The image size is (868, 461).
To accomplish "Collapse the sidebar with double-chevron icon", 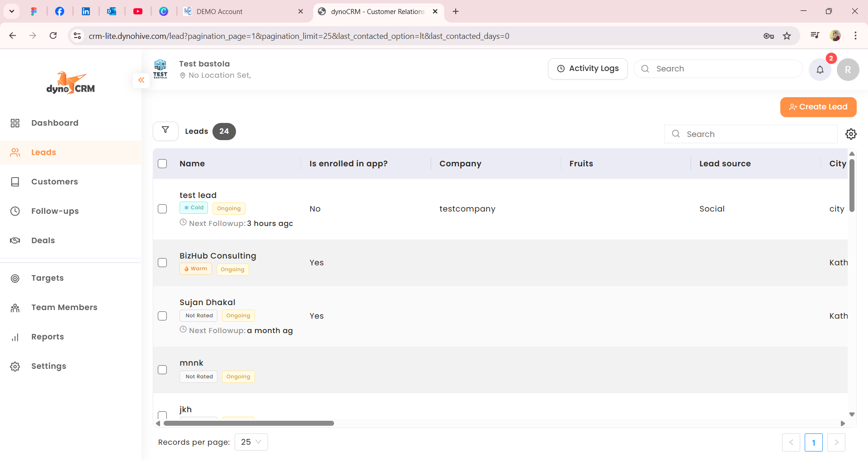I will click(141, 80).
